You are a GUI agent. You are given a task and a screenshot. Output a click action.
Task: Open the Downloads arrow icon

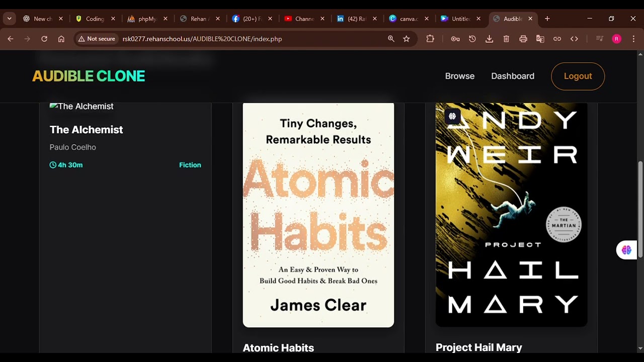point(489,39)
